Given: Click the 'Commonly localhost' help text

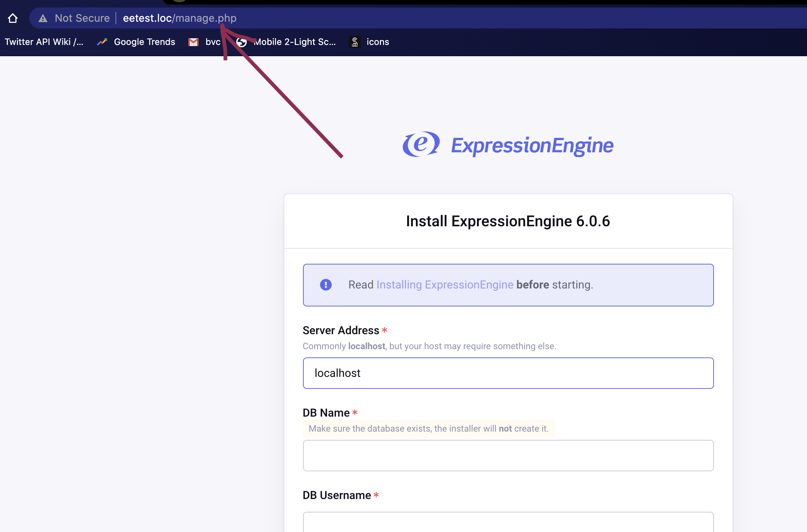Looking at the screenshot, I should pos(429,346).
